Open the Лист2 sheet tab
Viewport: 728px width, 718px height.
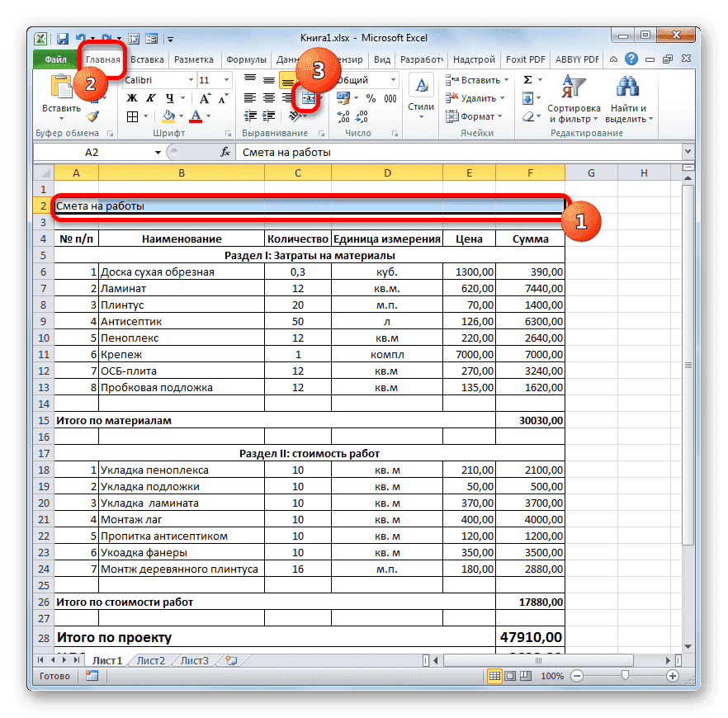[152, 660]
